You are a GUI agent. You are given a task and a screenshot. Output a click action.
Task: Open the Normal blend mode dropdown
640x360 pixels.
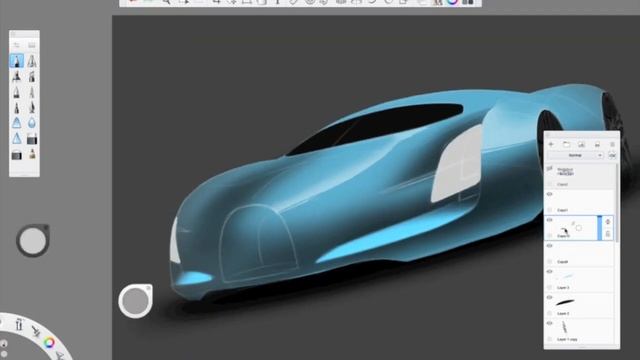point(576,156)
